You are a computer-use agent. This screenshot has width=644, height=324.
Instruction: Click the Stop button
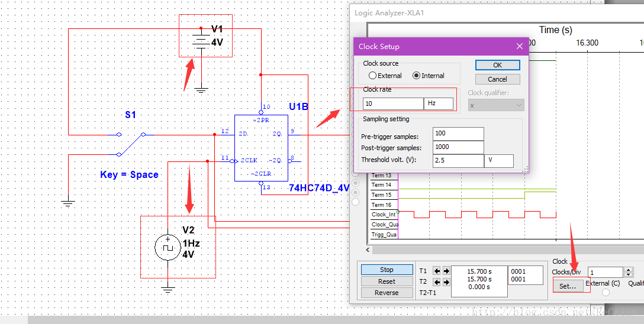click(x=387, y=270)
